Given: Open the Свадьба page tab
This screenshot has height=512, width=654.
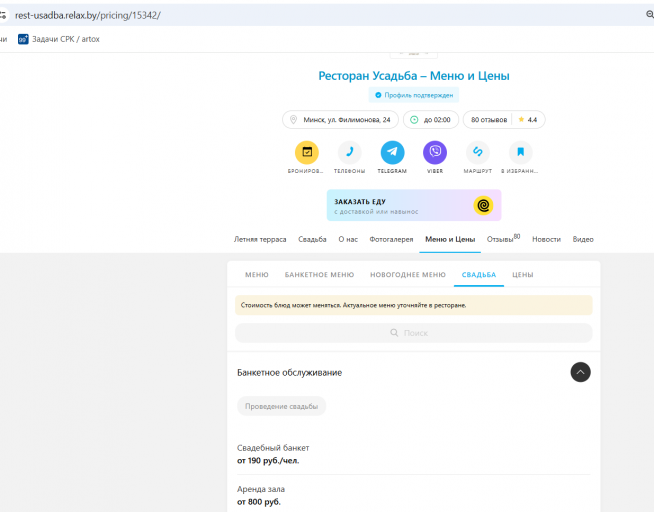Looking at the screenshot, I should [312, 239].
